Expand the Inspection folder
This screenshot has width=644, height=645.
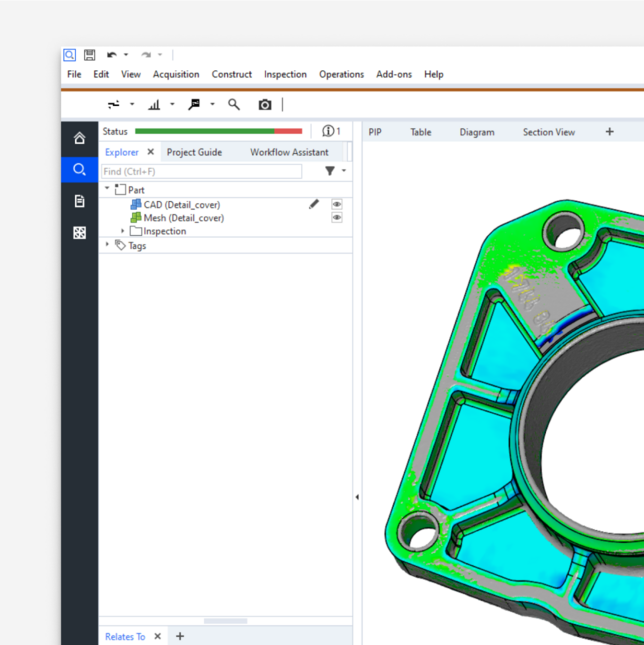(x=123, y=231)
